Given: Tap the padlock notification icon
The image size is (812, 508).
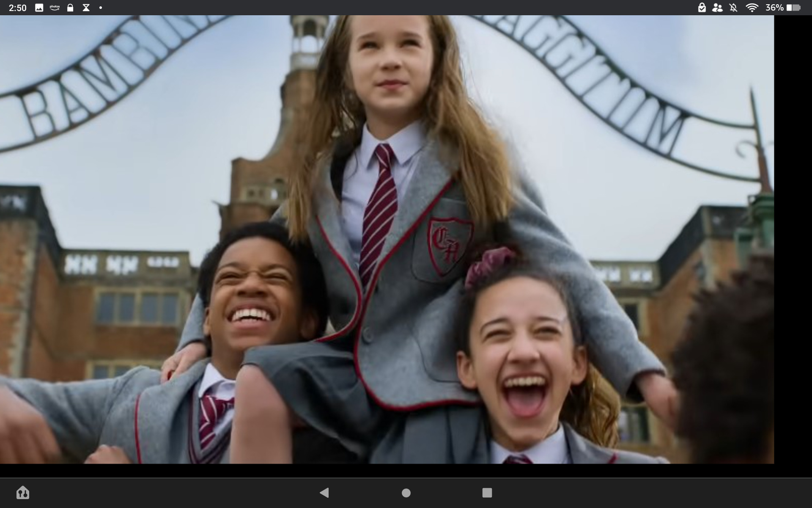Looking at the screenshot, I should (70, 8).
